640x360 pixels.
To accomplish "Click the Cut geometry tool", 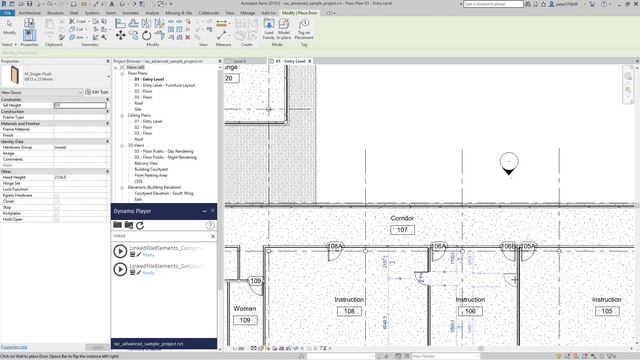I will (77, 29).
